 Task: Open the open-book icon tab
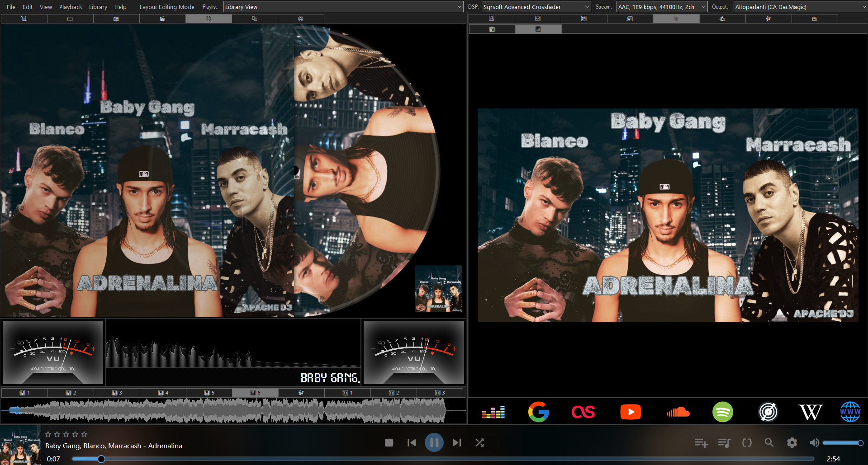click(x=70, y=19)
